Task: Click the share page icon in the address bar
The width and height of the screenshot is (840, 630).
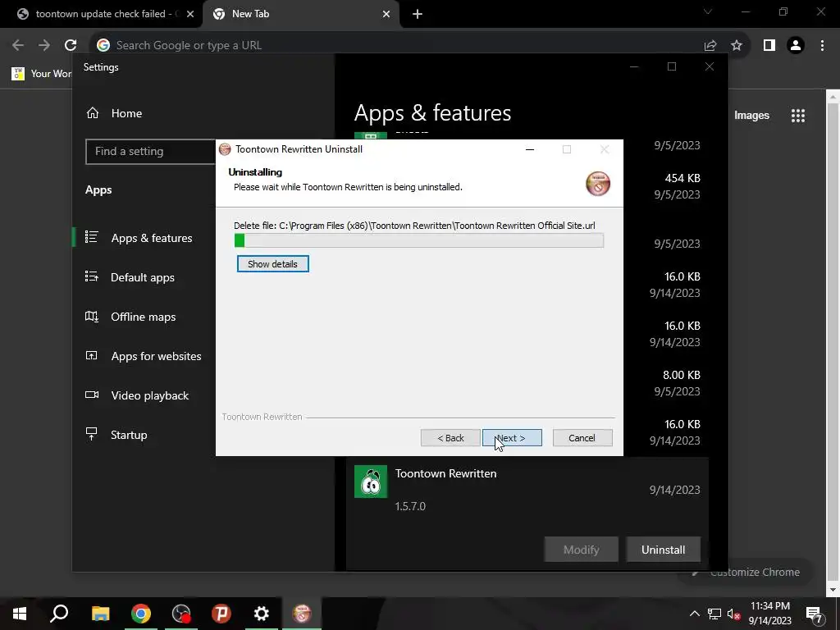Action: [710, 46]
